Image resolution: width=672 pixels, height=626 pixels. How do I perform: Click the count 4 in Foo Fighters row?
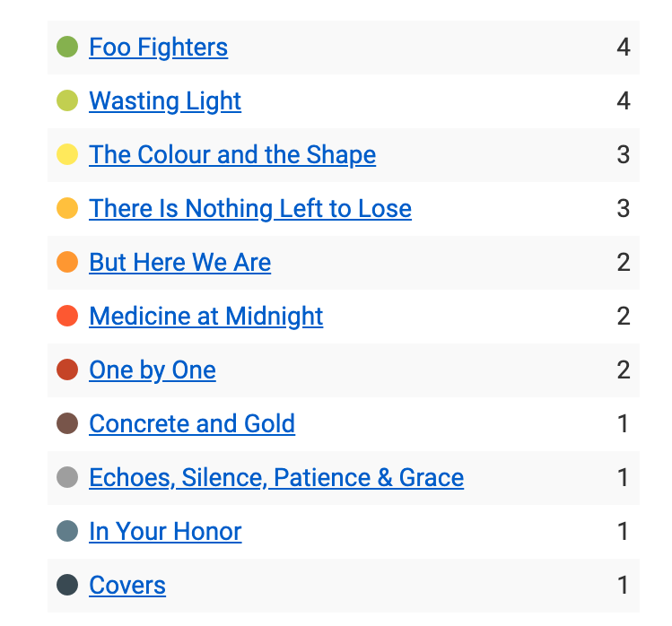(624, 48)
